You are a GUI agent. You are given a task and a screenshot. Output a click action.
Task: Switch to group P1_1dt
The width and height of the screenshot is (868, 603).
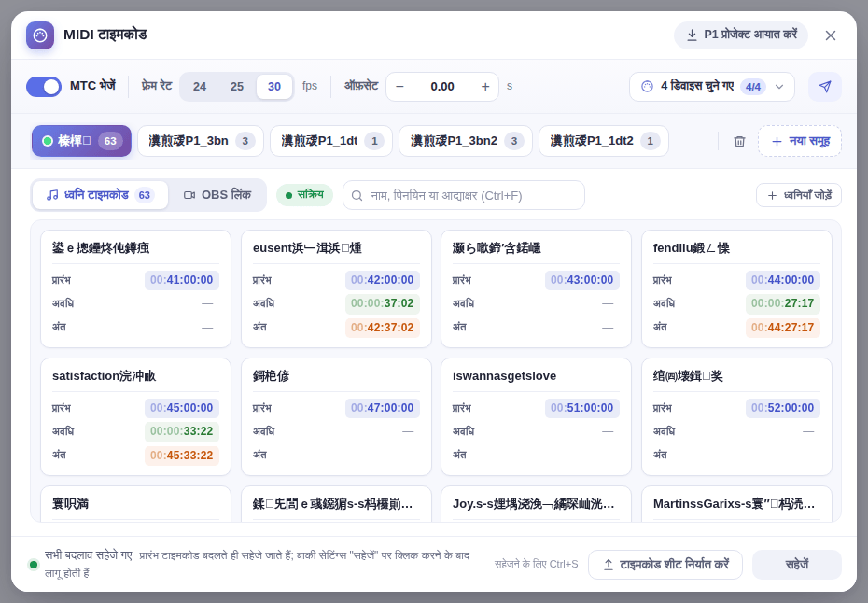coord(331,141)
